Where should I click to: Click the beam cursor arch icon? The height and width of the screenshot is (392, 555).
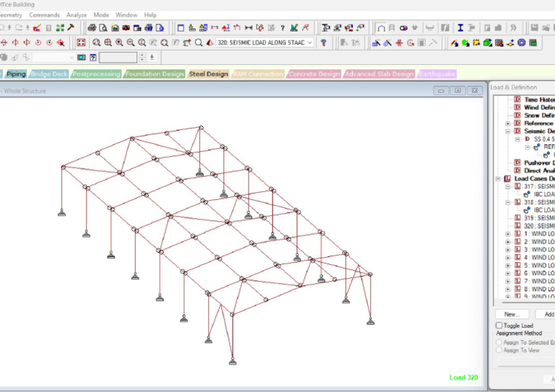[x=381, y=28]
